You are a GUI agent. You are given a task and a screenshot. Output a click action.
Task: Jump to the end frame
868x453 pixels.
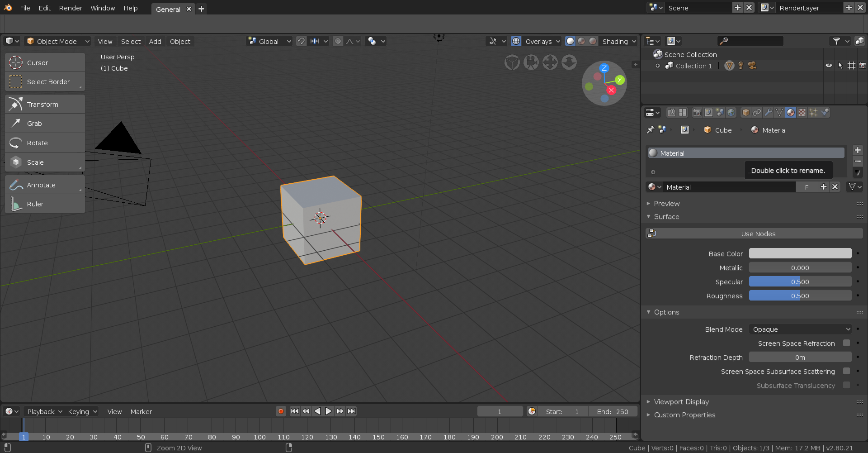(x=351, y=411)
